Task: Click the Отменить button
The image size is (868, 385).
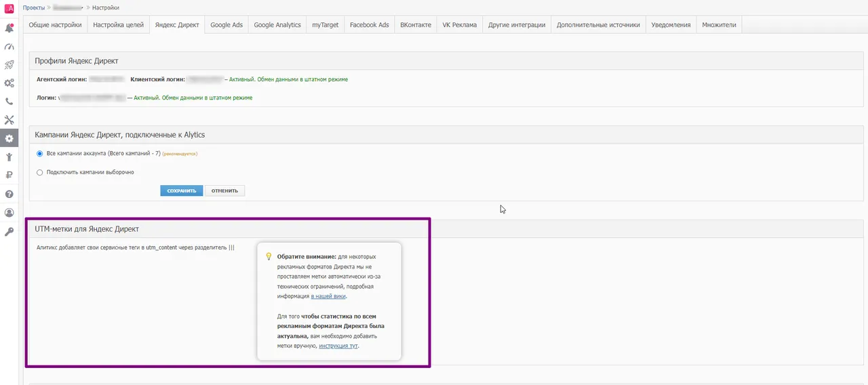Action: (x=224, y=190)
